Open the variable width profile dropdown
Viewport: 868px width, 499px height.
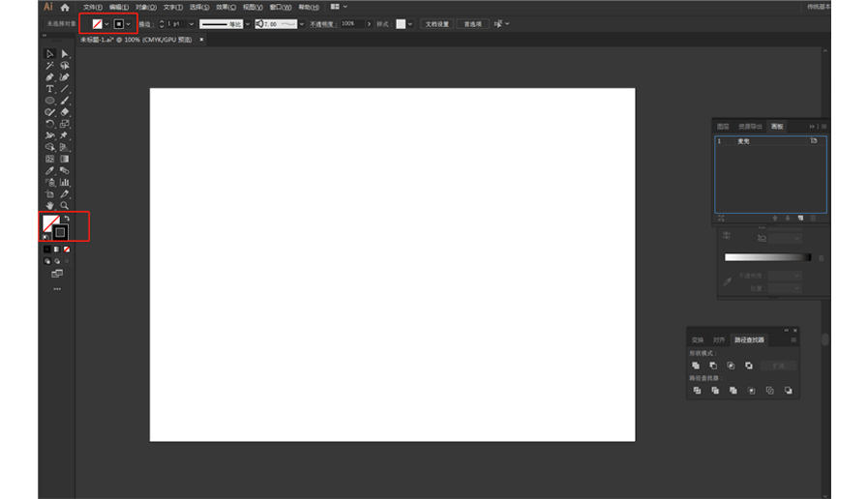tap(248, 24)
